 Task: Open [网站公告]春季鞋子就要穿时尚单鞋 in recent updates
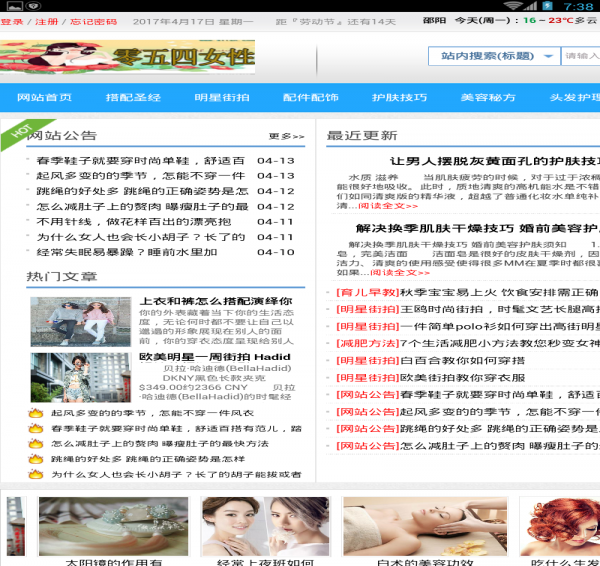point(468,395)
